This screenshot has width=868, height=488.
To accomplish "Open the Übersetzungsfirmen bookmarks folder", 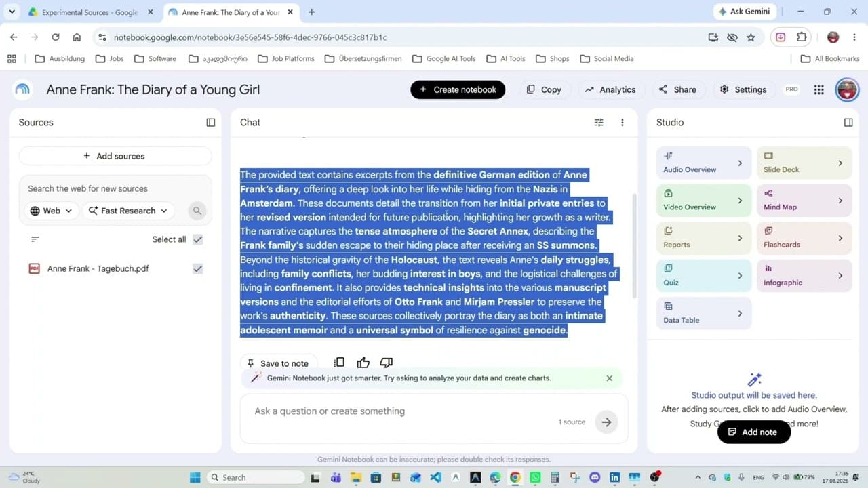I will [x=363, y=59].
